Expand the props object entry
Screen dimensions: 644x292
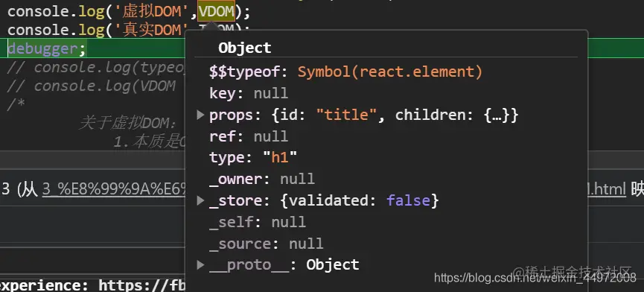200,115
